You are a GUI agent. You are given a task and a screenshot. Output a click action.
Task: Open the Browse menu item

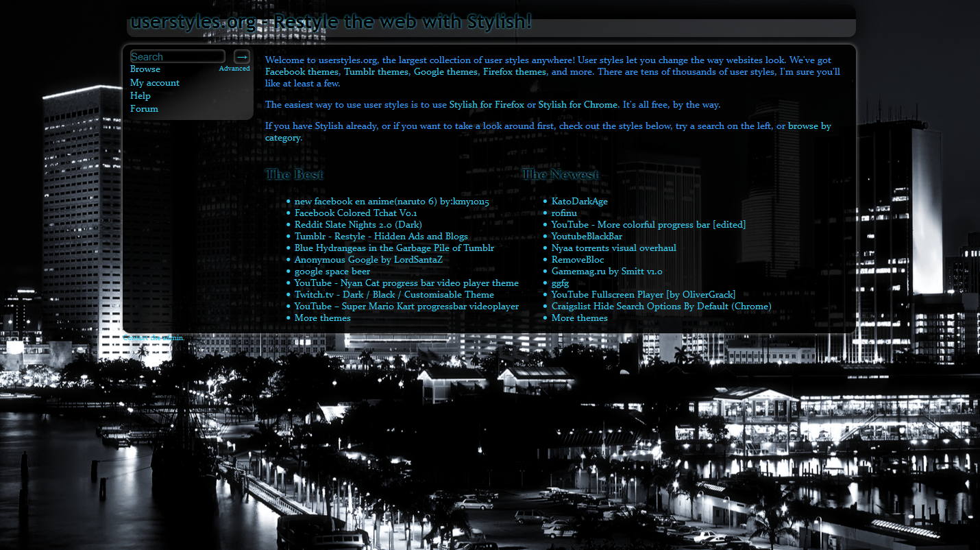pos(145,69)
